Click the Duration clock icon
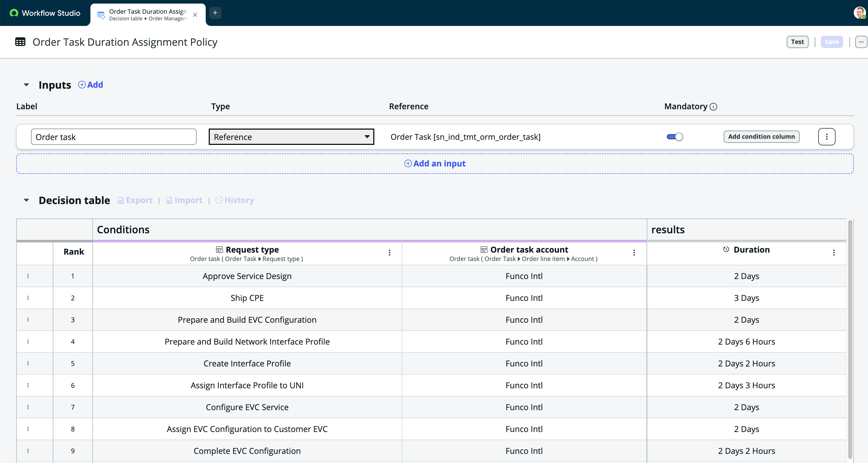868x463 pixels. coord(726,249)
